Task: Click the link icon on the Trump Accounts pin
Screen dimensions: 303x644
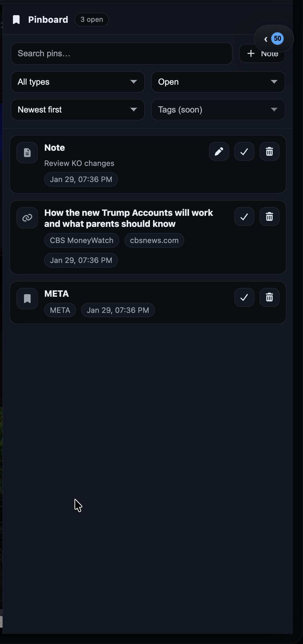Action: click(27, 217)
